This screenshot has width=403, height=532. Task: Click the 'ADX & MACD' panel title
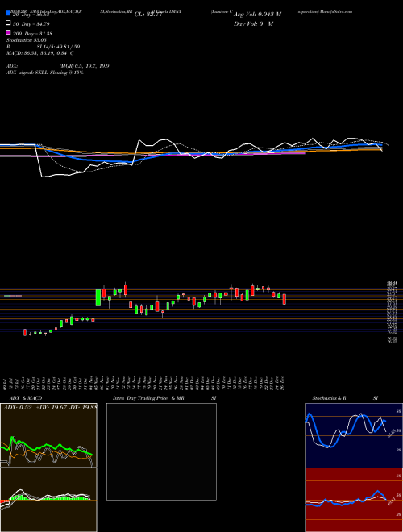(26, 398)
